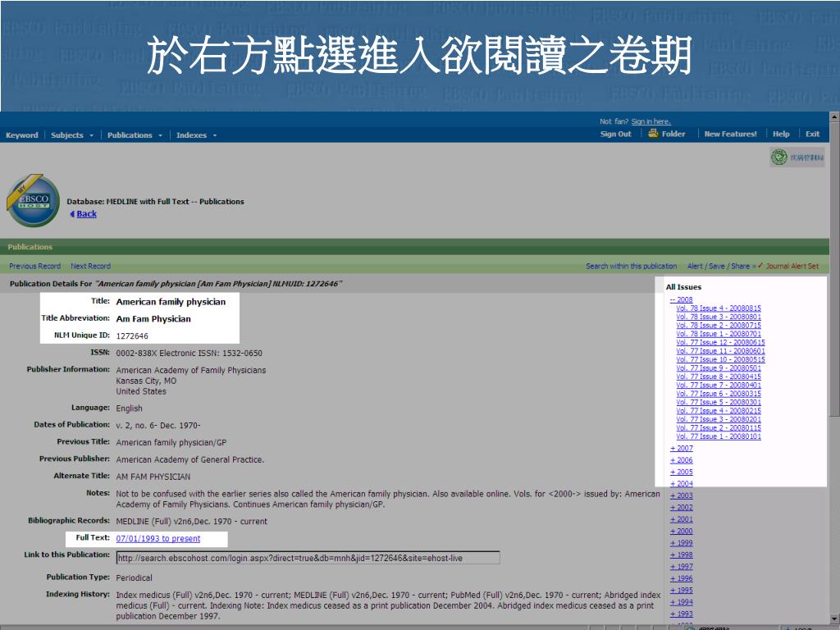Screen dimensions: 840x630
Task: Expand the 2004 issues
Action: coord(682,484)
